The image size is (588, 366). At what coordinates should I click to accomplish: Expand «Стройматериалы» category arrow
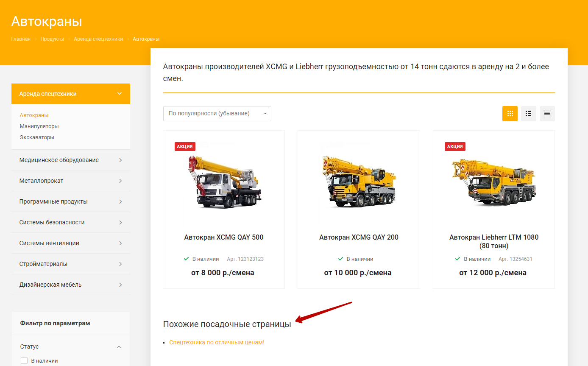click(x=120, y=264)
